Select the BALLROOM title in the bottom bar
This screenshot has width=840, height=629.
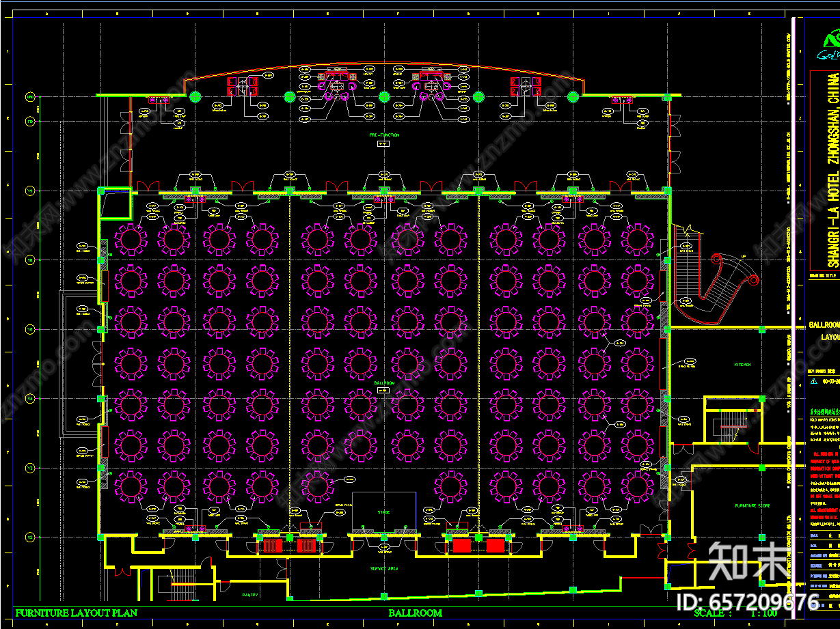pos(415,613)
